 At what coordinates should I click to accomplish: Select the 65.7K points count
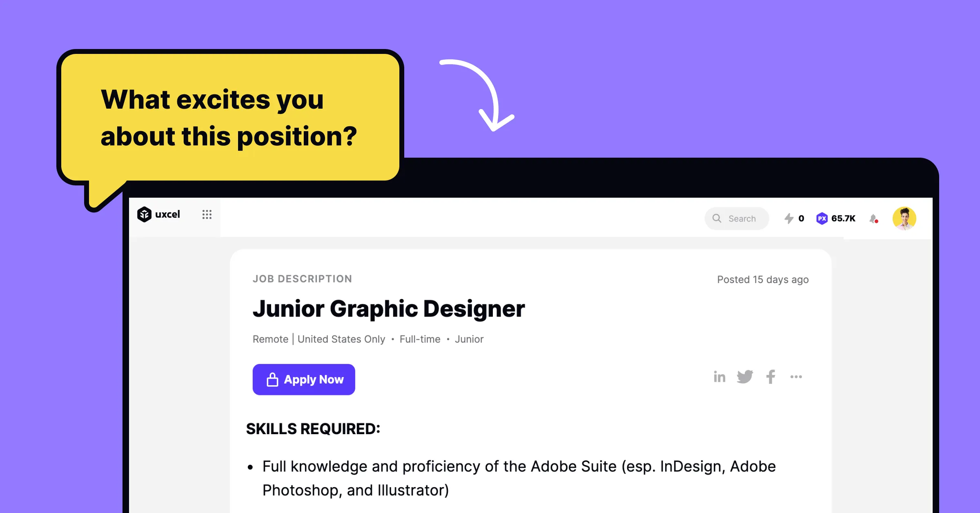coord(843,219)
